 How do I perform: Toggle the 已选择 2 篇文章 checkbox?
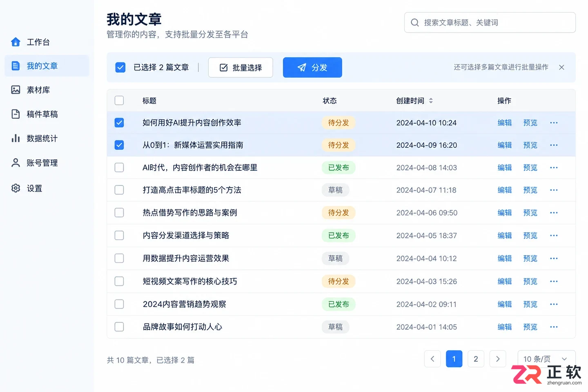click(x=120, y=67)
